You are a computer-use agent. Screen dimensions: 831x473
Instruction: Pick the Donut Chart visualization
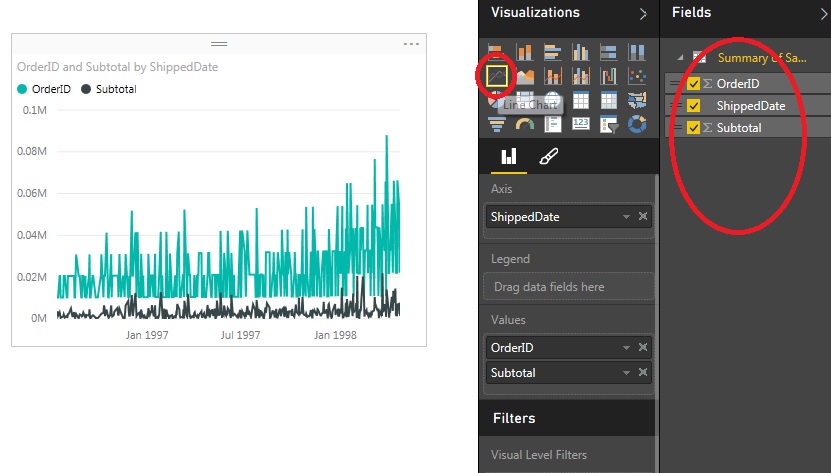click(636, 125)
